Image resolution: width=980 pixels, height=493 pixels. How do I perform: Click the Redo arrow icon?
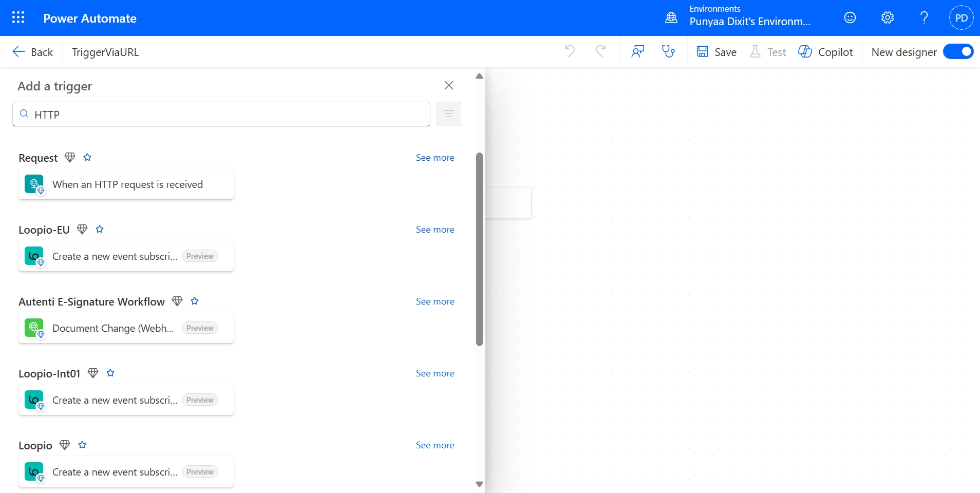(x=600, y=51)
